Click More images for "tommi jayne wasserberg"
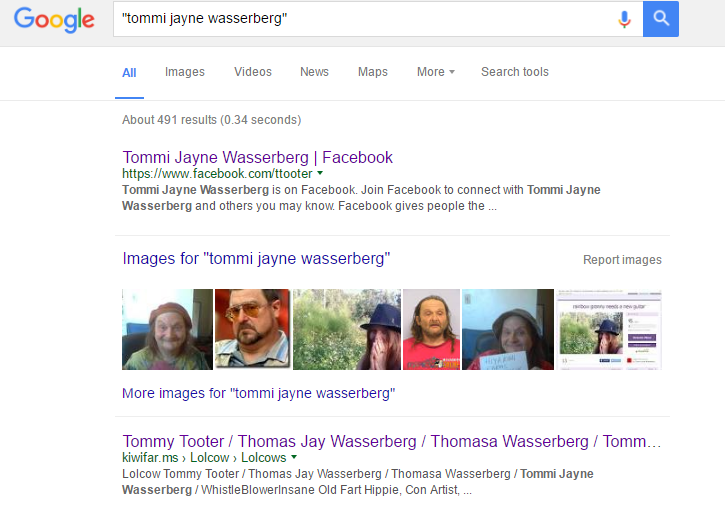 click(258, 393)
